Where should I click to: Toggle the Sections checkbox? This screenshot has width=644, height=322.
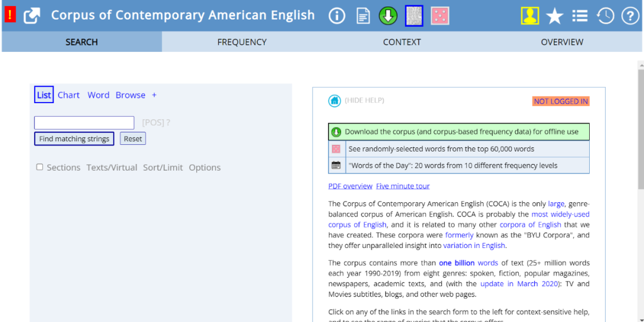click(x=39, y=167)
